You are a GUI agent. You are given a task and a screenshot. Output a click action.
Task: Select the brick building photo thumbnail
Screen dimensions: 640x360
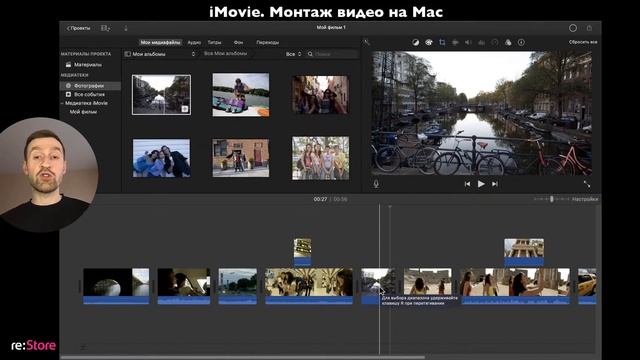coord(241,158)
